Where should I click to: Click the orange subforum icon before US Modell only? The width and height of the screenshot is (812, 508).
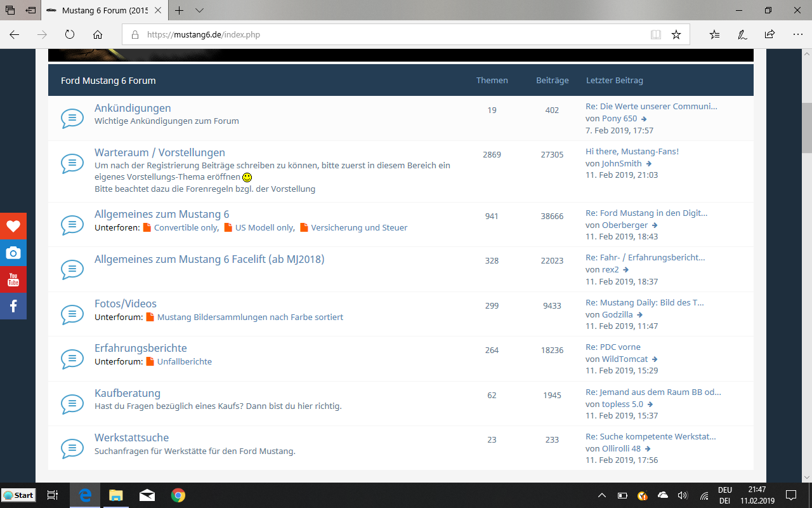[228, 227]
